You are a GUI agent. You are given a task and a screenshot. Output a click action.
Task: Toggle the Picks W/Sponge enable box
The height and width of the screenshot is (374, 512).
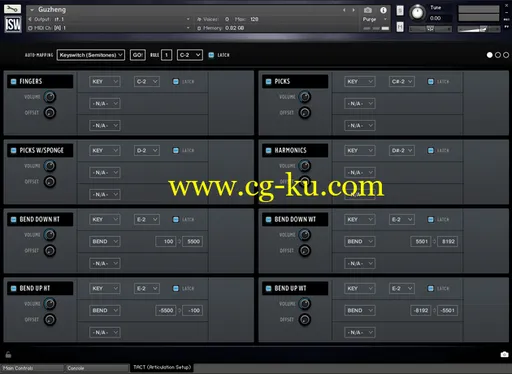coord(14,150)
